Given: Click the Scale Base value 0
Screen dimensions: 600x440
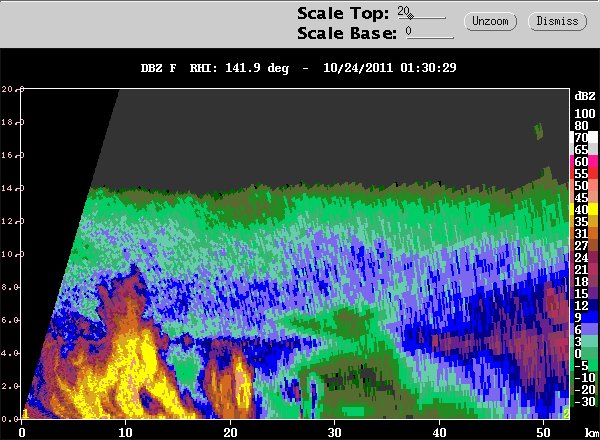Looking at the screenshot, I should coord(409,31).
